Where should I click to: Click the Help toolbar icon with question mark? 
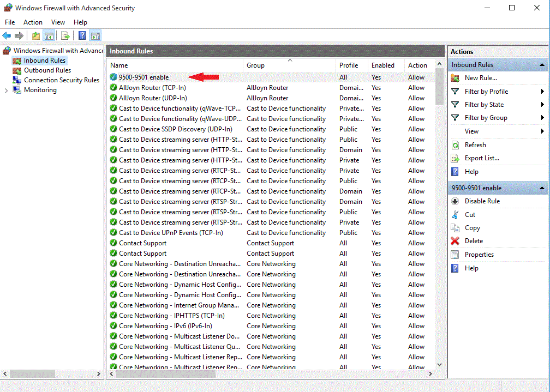(x=82, y=36)
